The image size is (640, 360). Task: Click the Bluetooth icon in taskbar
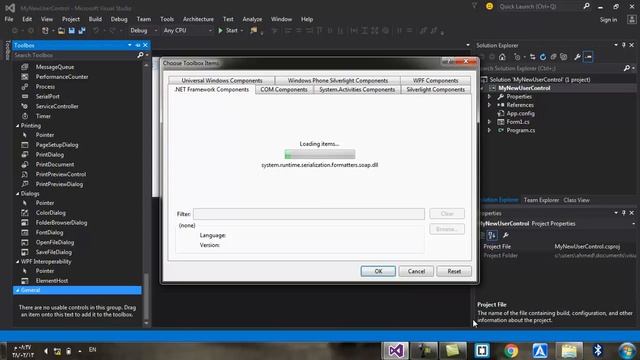point(598,351)
